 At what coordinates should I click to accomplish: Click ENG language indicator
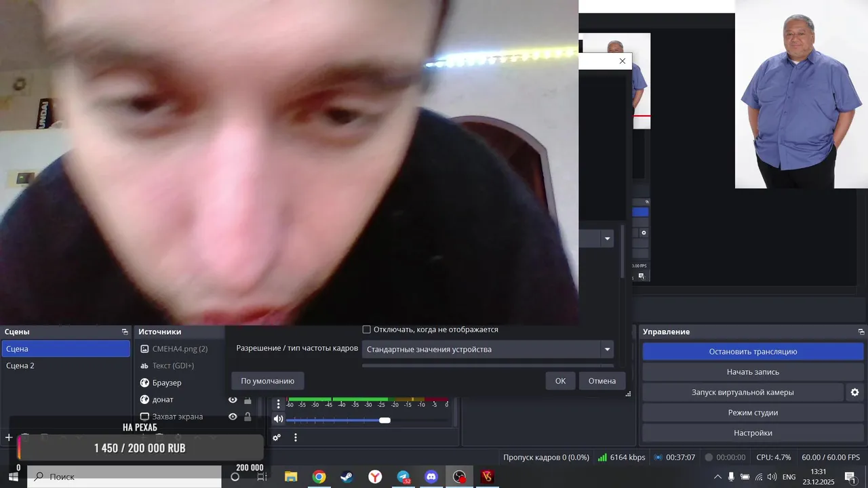pos(789,477)
